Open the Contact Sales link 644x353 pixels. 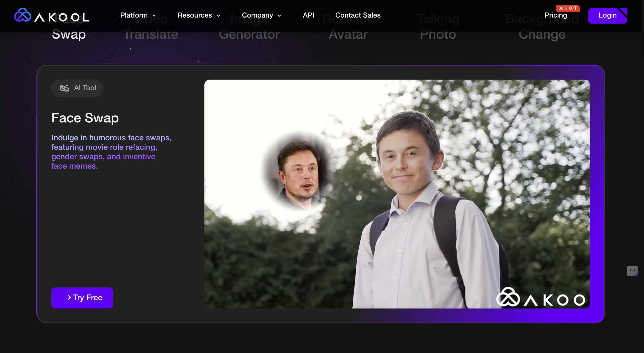(358, 15)
